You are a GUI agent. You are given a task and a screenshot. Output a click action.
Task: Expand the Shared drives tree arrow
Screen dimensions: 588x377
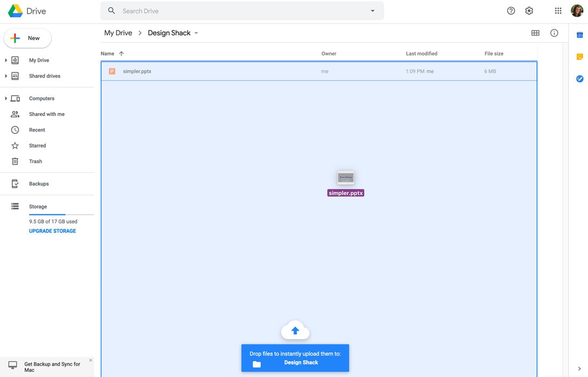click(6, 76)
